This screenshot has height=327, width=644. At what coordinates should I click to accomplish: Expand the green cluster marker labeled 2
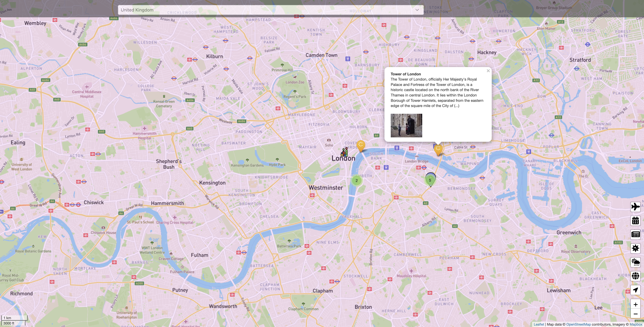356,180
